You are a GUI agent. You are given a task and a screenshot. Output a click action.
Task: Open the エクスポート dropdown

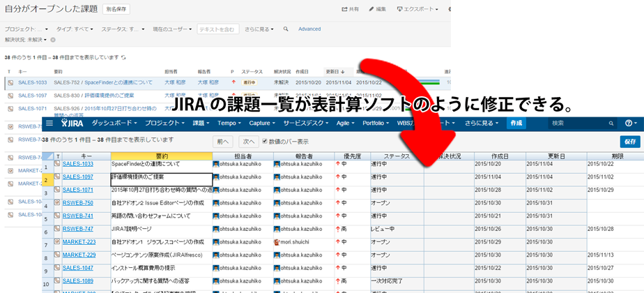point(417,9)
